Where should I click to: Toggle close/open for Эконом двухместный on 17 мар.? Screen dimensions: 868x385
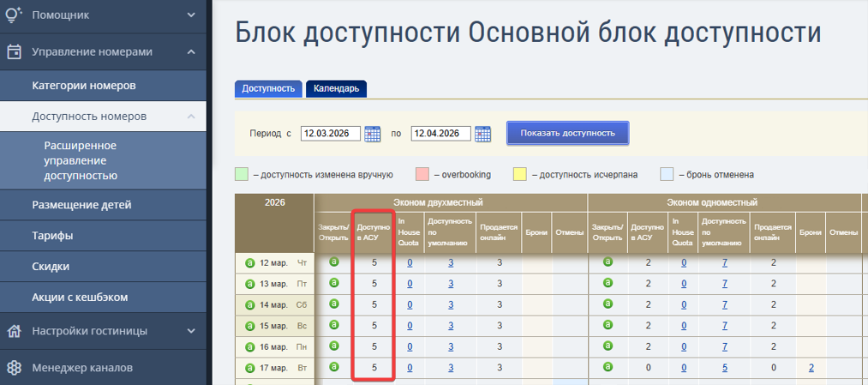pyautogui.click(x=334, y=366)
